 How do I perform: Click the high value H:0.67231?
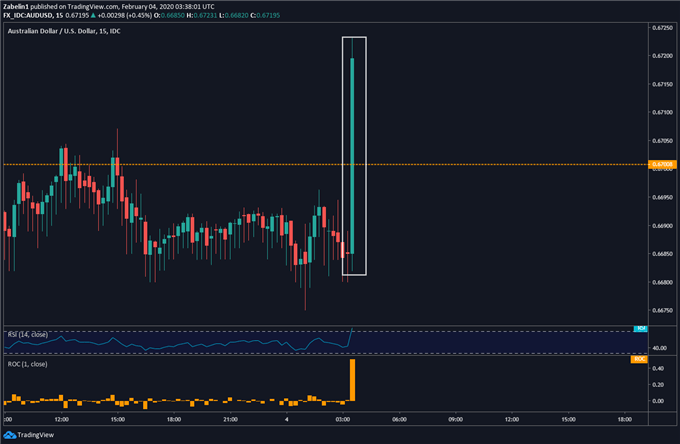pos(201,15)
